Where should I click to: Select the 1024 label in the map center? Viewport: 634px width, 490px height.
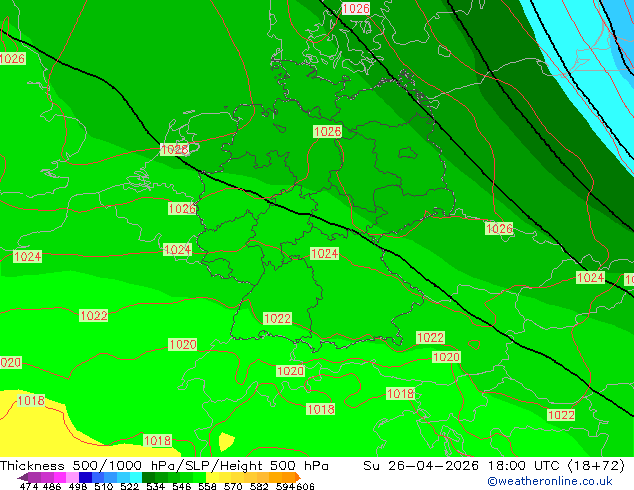[325, 253]
